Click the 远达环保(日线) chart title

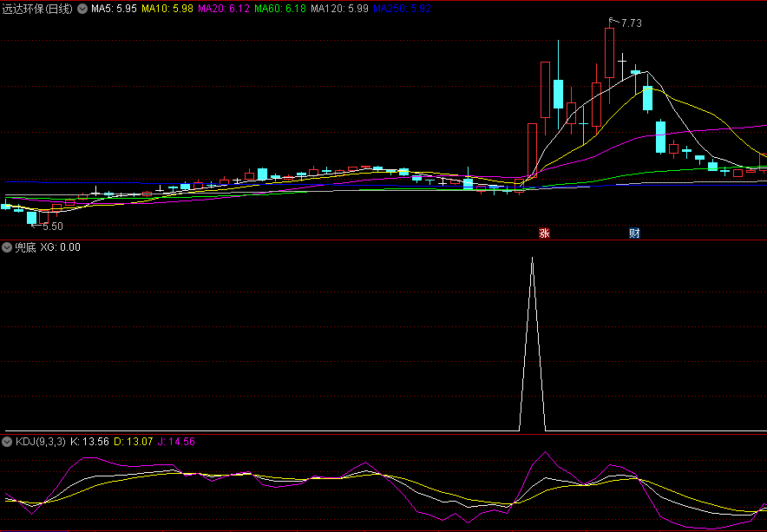click(x=37, y=9)
